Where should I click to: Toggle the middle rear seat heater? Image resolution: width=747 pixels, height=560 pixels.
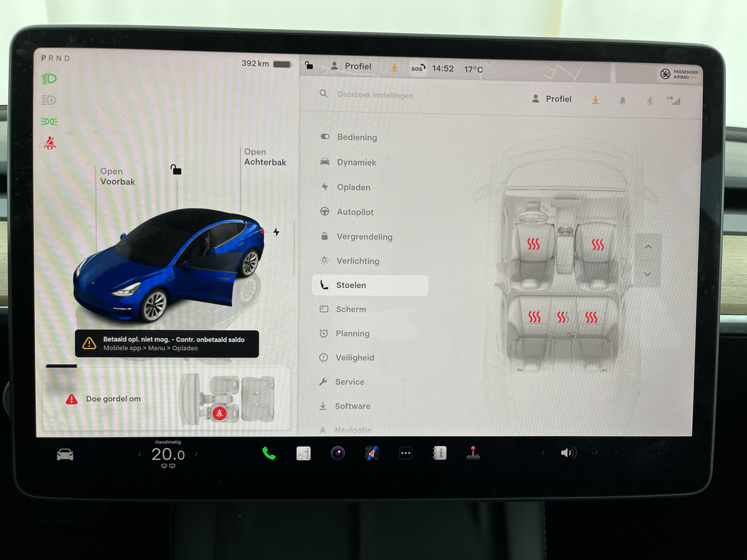[x=563, y=315]
